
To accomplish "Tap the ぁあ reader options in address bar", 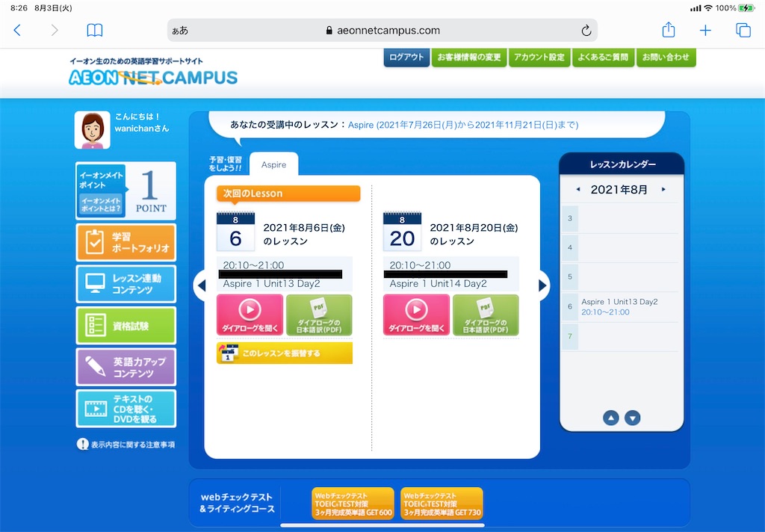I will tap(180, 30).
